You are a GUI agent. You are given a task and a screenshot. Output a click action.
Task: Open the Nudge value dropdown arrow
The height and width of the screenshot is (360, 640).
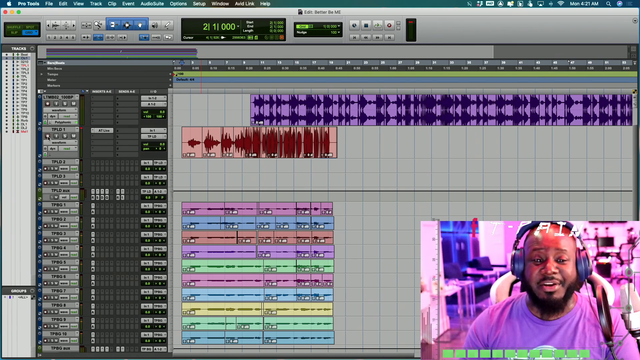(339, 32)
